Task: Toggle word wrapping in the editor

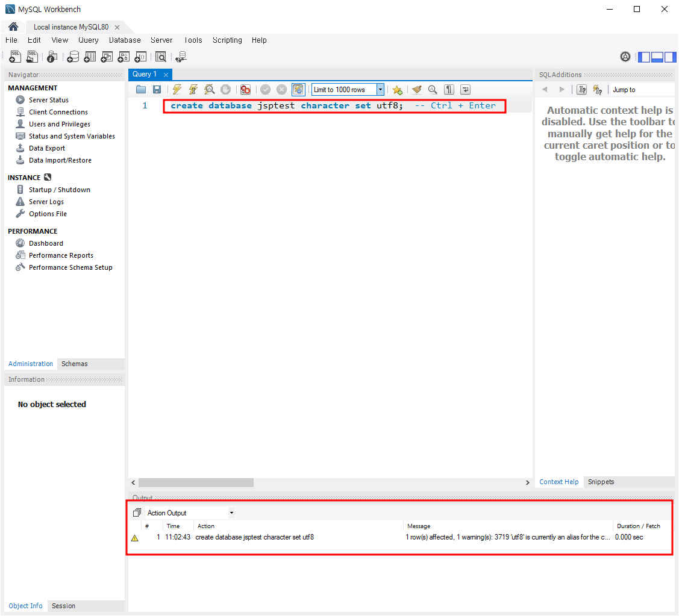Action: tap(465, 90)
